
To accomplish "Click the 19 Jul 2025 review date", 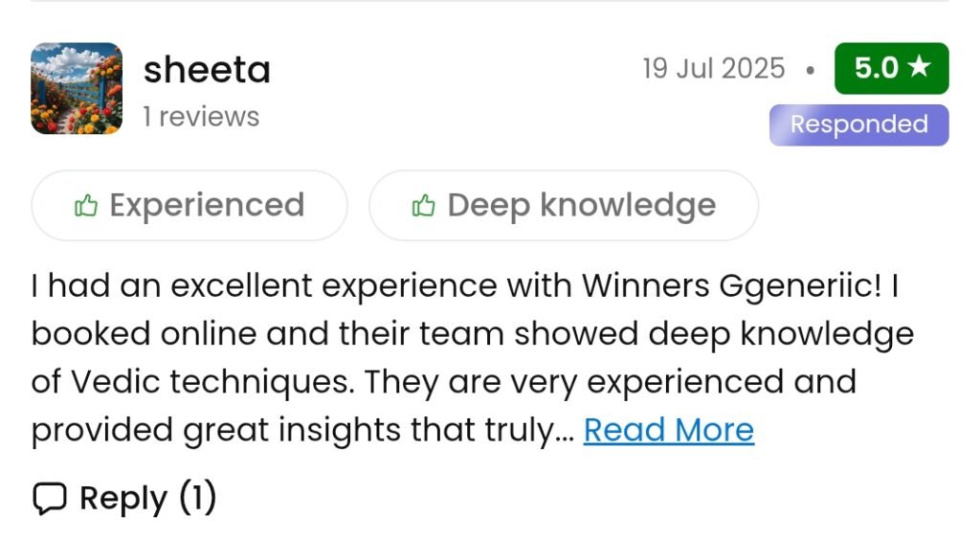I will (x=713, y=69).
